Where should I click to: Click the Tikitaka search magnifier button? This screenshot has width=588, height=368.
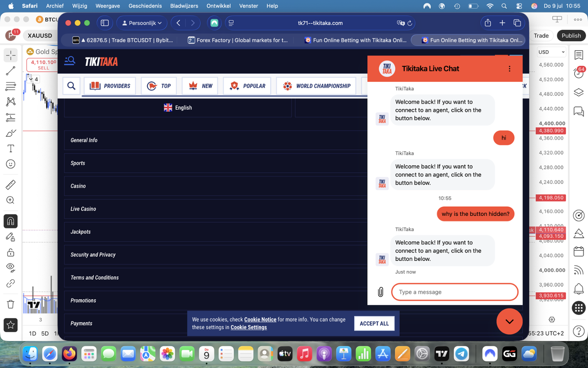point(71,86)
